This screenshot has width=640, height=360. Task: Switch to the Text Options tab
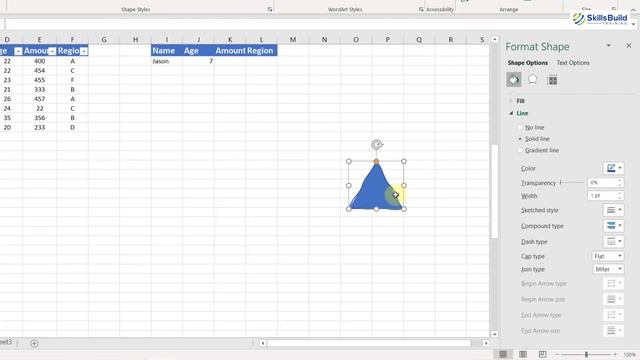(x=573, y=63)
